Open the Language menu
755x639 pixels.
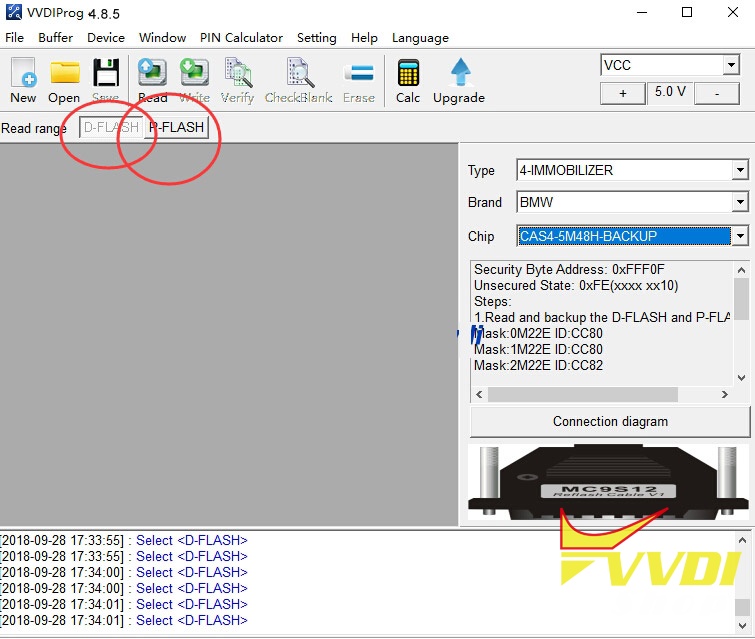pyautogui.click(x=420, y=38)
